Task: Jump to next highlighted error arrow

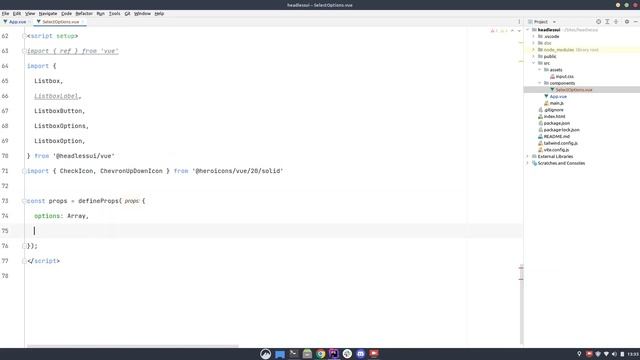Action: click(x=519, y=31)
